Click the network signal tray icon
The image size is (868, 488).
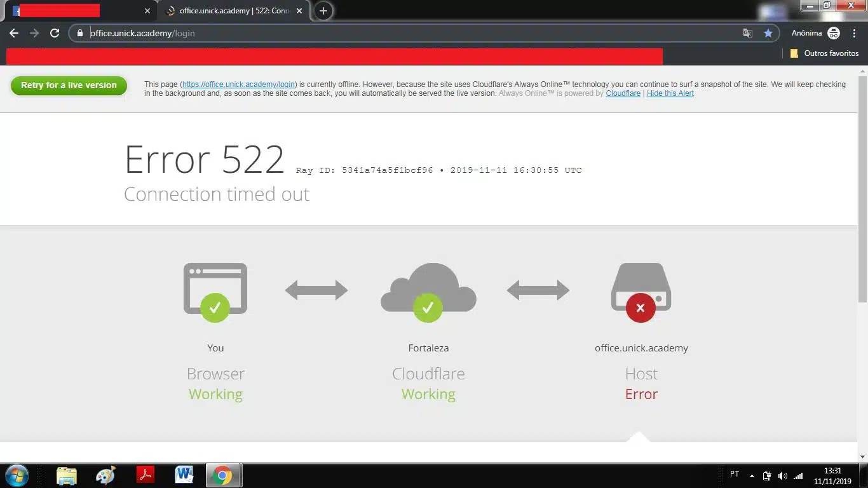pyautogui.click(x=799, y=476)
